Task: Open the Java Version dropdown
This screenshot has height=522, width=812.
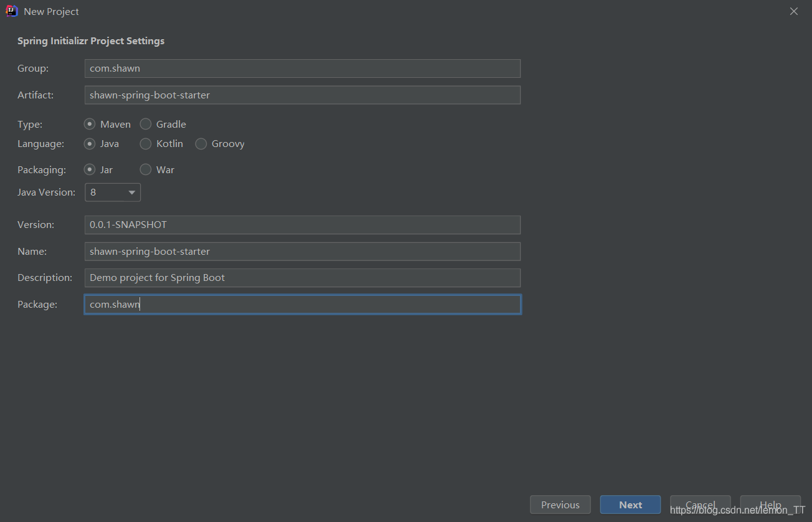Action: 113,192
